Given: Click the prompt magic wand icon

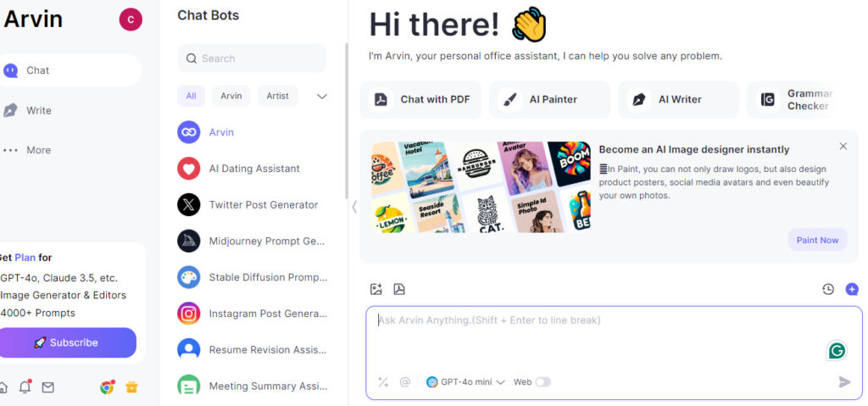Looking at the screenshot, I should tap(382, 381).
